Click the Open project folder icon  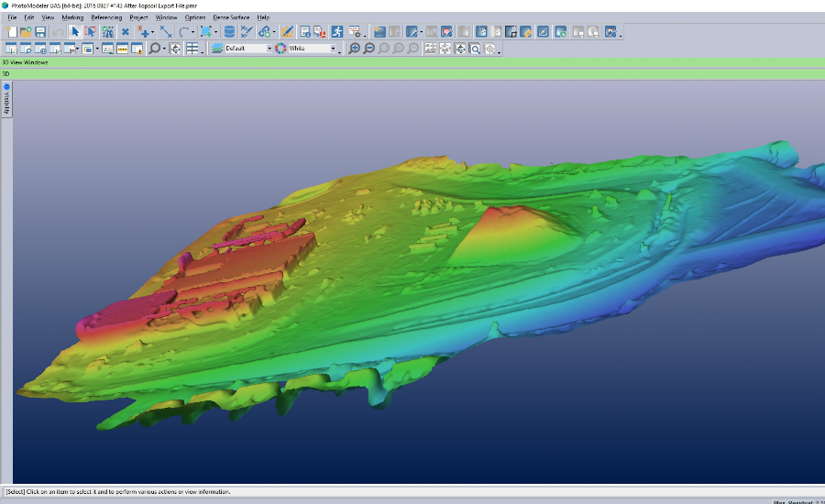click(x=27, y=32)
